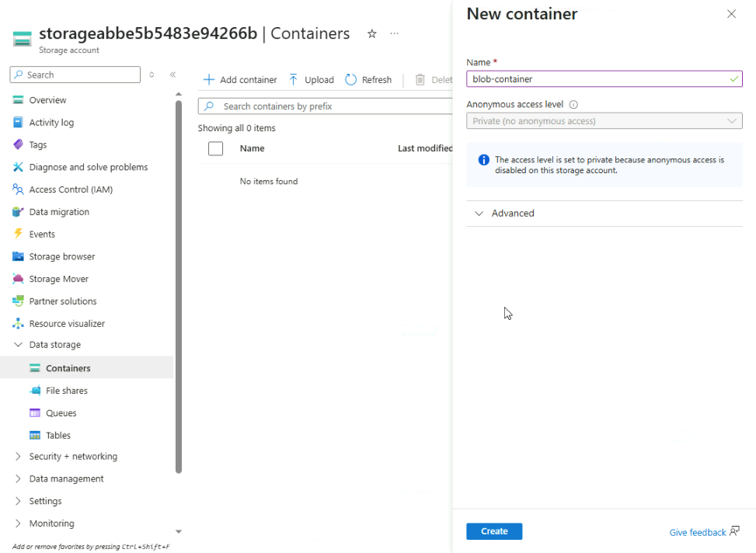This screenshot has height=553, width=756.
Task: Open Access Control (IAM) icon
Action: pos(18,190)
